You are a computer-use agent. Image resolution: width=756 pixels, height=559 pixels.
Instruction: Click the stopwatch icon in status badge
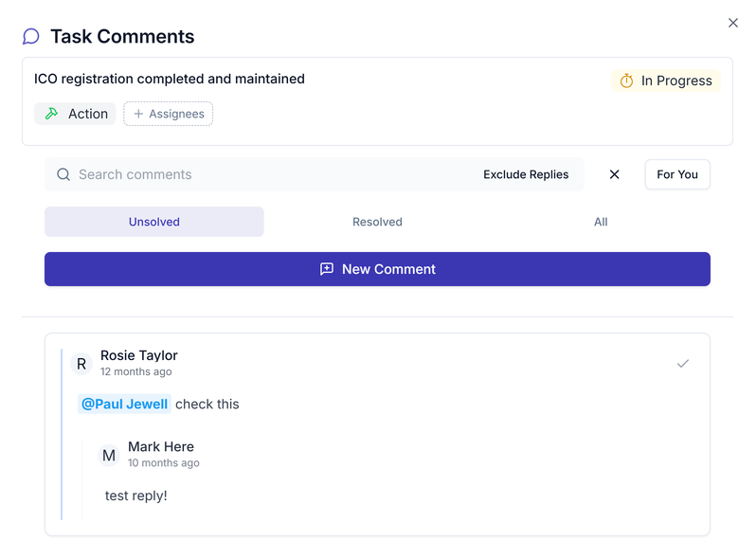[x=626, y=81]
